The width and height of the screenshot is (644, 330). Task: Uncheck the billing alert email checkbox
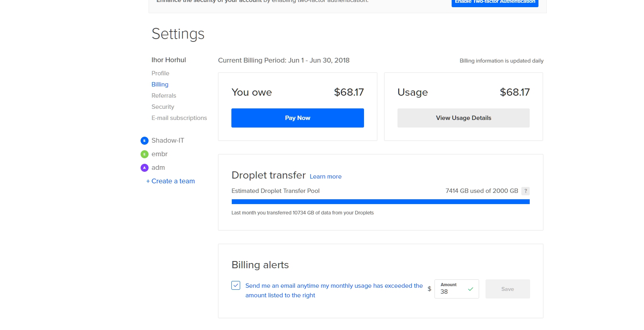click(x=236, y=285)
